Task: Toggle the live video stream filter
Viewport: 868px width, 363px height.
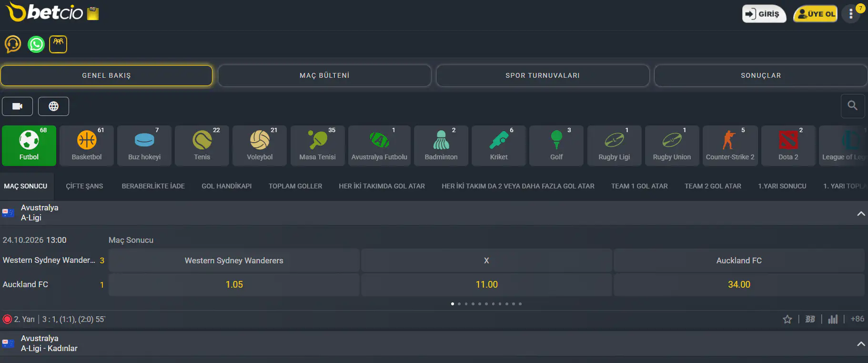Action: [x=18, y=106]
